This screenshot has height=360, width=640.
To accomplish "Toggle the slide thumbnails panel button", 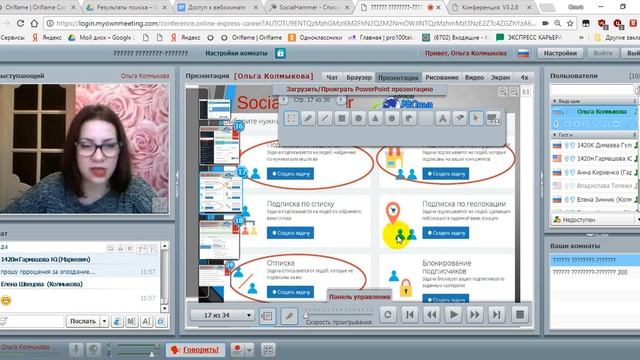I will coord(267,316).
